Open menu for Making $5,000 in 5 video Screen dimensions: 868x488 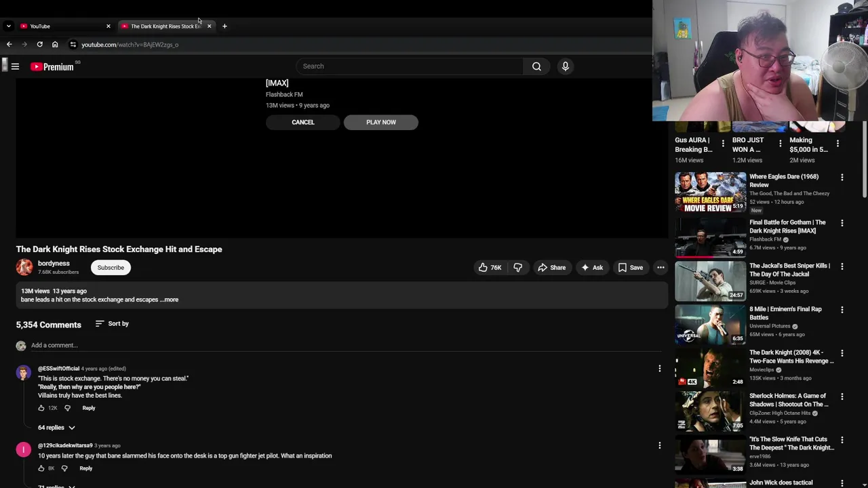tap(837, 144)
